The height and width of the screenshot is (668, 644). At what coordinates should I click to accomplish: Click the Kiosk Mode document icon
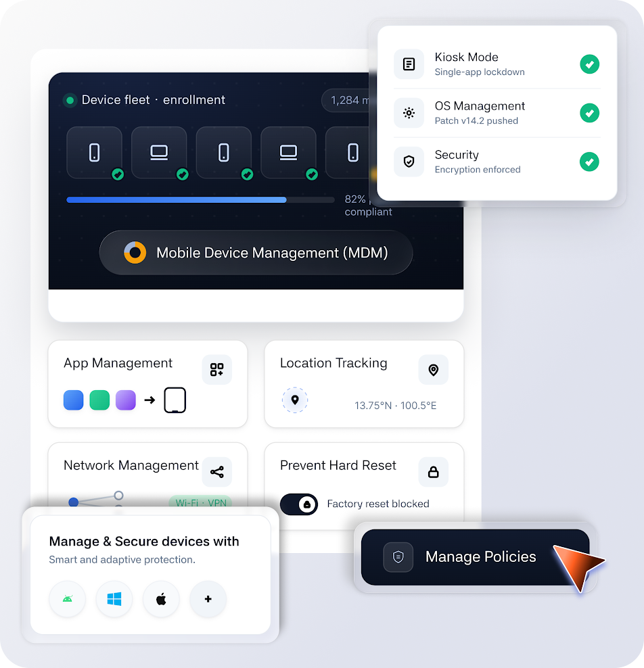click(x=409, y=64)
